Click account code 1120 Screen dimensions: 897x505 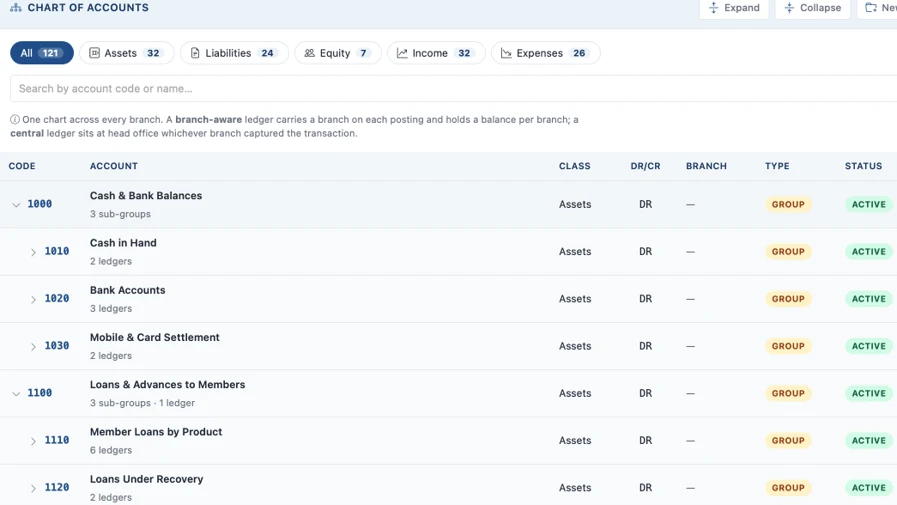pos(57,488)
